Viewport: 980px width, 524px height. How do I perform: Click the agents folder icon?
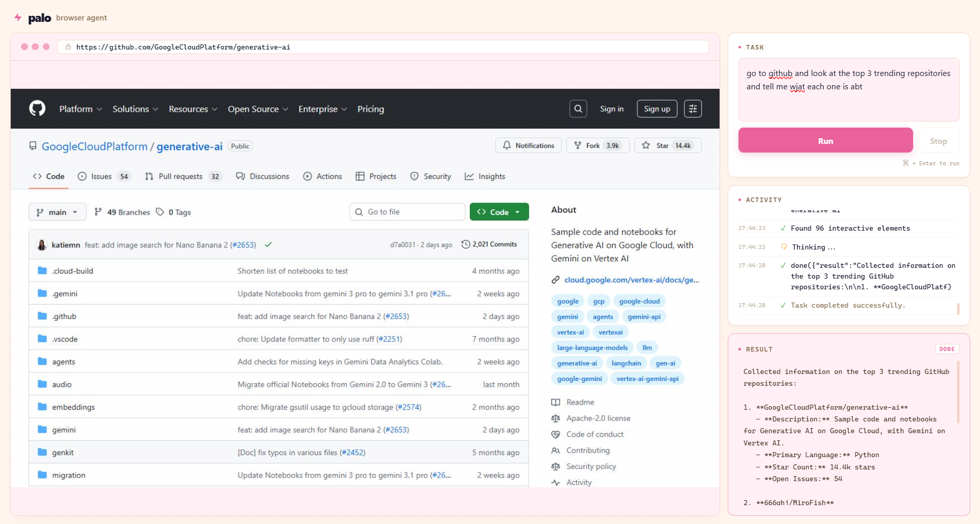pyautogui.click(x=42, y=361)
